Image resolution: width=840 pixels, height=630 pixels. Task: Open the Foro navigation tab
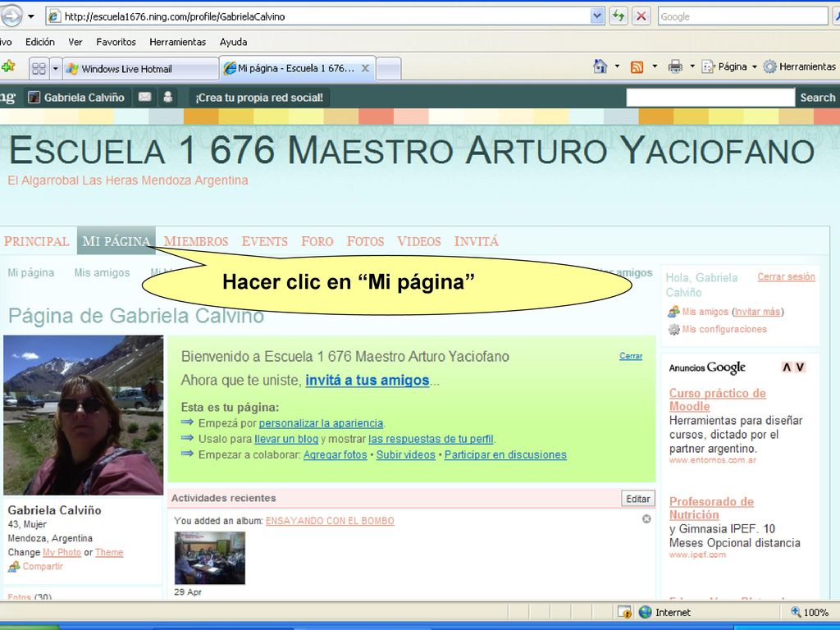pyautogui.click(x=317, y=242)
